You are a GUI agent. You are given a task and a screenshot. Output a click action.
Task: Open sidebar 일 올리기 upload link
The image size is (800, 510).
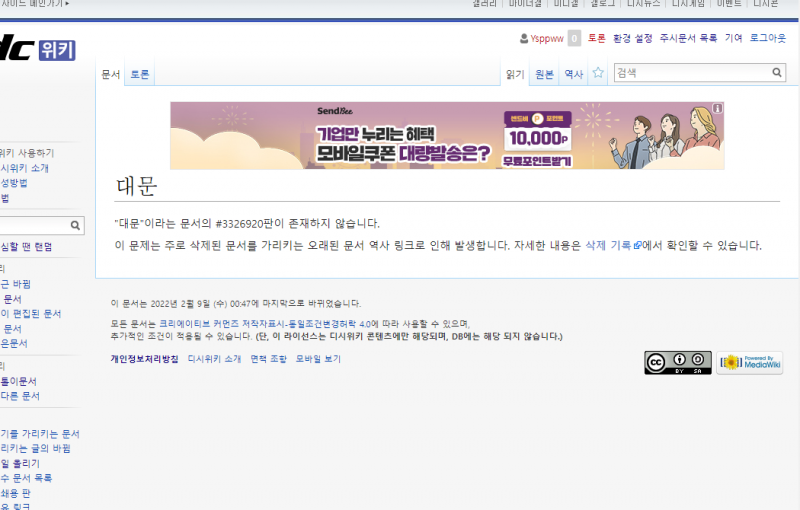(20, 464)
